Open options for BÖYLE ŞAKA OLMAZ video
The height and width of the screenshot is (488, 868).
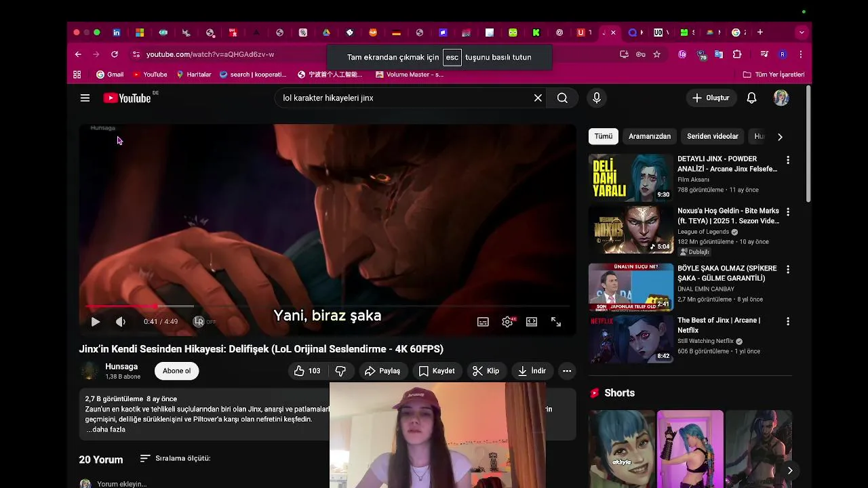(x=788, y=270)
